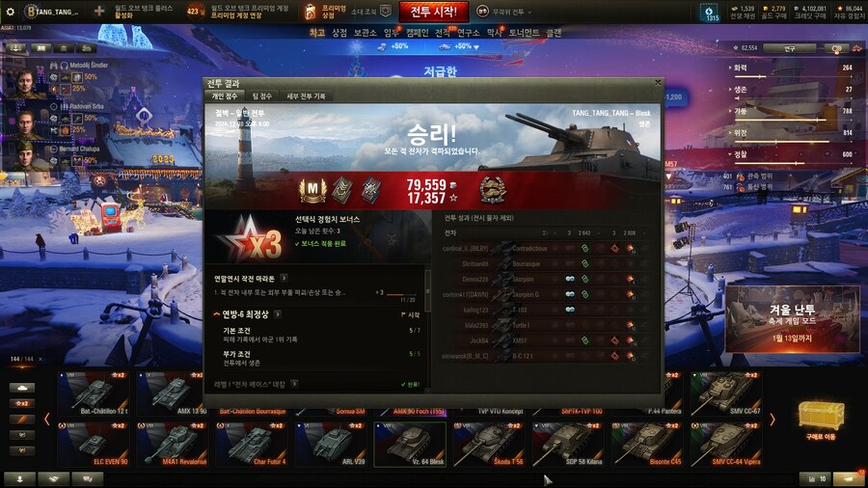868x488 pixels.
Task: Click the platoon creation shield icon
Action: point(386,11)
